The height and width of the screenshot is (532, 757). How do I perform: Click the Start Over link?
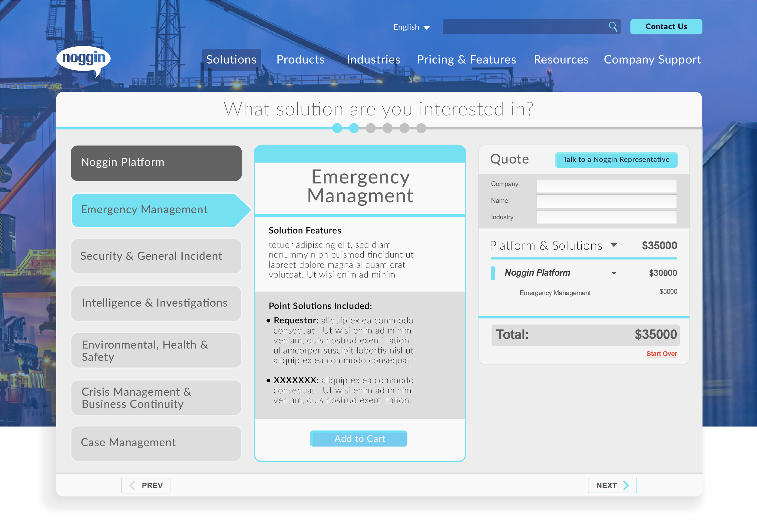tap(661, 354)
